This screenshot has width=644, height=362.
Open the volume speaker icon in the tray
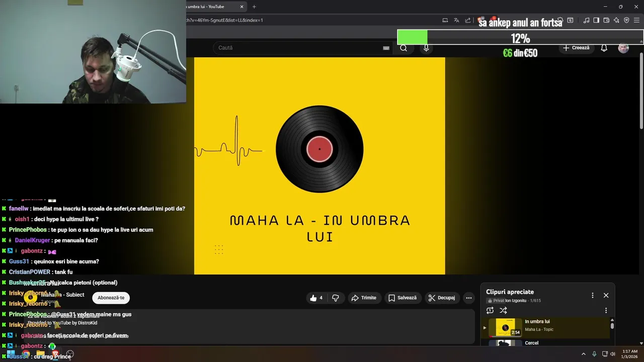(613, 354)
